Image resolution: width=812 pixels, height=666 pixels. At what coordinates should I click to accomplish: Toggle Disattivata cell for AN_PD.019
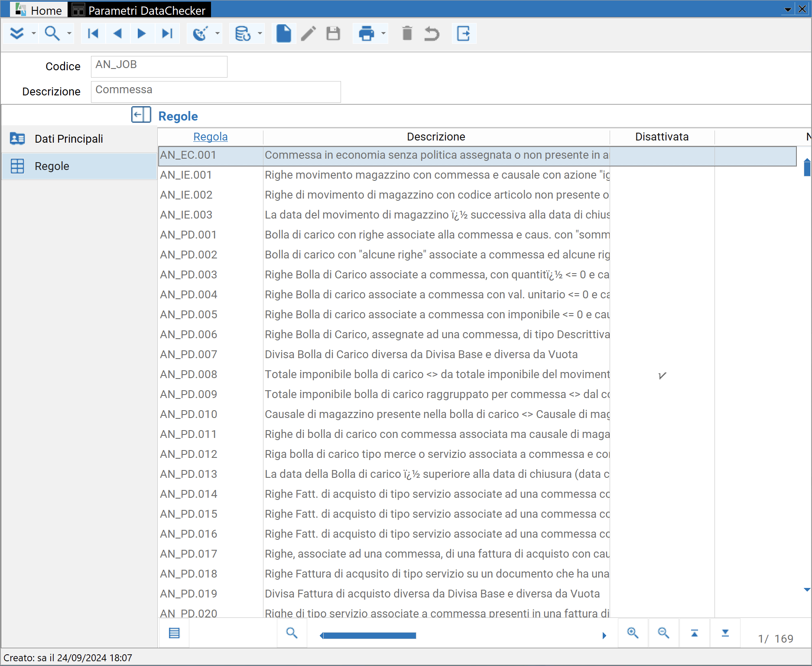point(662,594)
